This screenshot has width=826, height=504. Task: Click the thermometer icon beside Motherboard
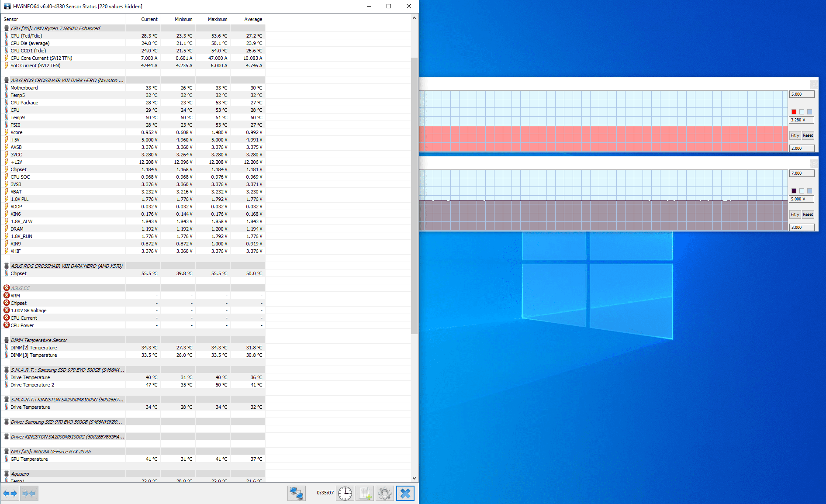[7, 88]
